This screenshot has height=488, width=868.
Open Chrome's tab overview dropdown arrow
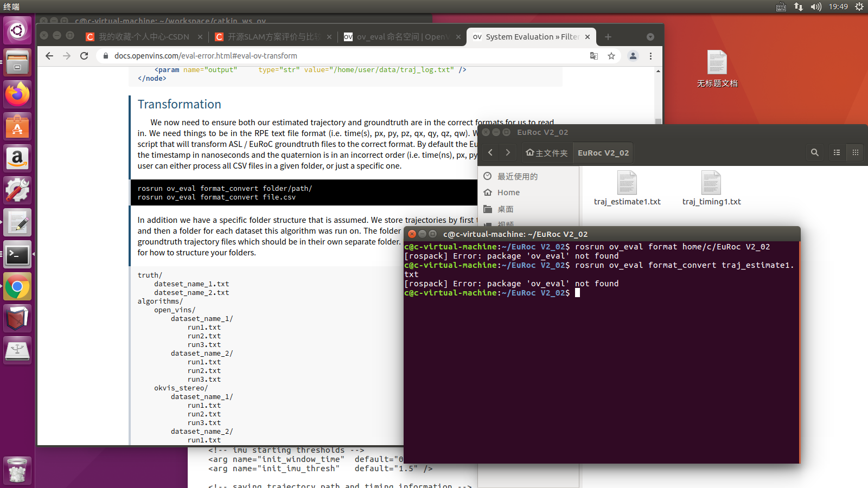coord(650,36)
